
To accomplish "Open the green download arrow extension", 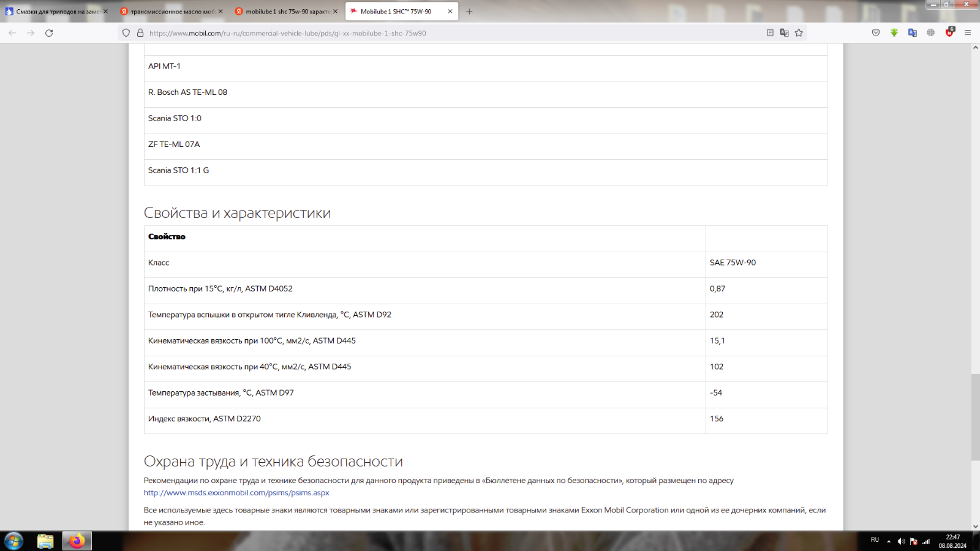I will coord(894,33).
